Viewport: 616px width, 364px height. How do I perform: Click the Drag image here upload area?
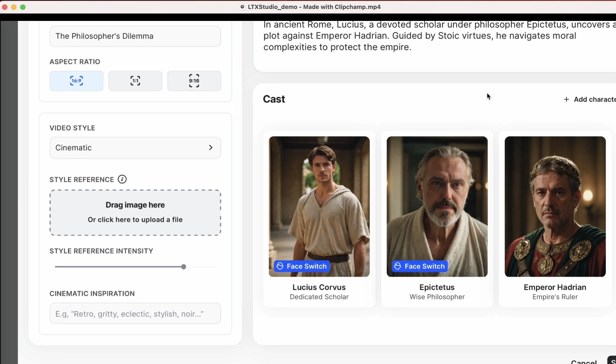pyautogui.click(x=135, y=213)
